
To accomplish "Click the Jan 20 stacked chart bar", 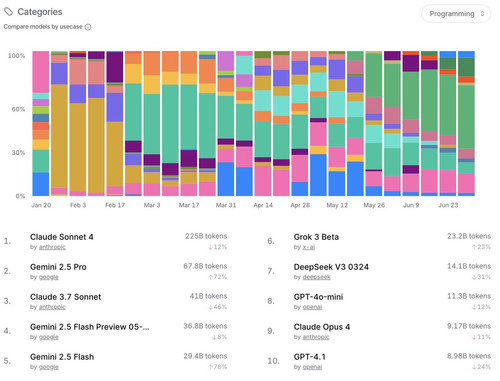I will coord(41,123).
